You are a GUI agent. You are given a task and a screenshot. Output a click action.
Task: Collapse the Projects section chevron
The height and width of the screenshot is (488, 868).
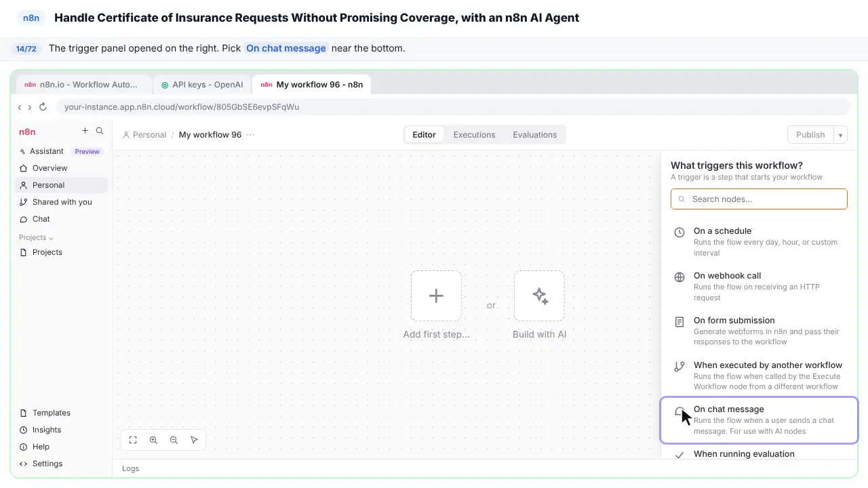click(51, 238)
